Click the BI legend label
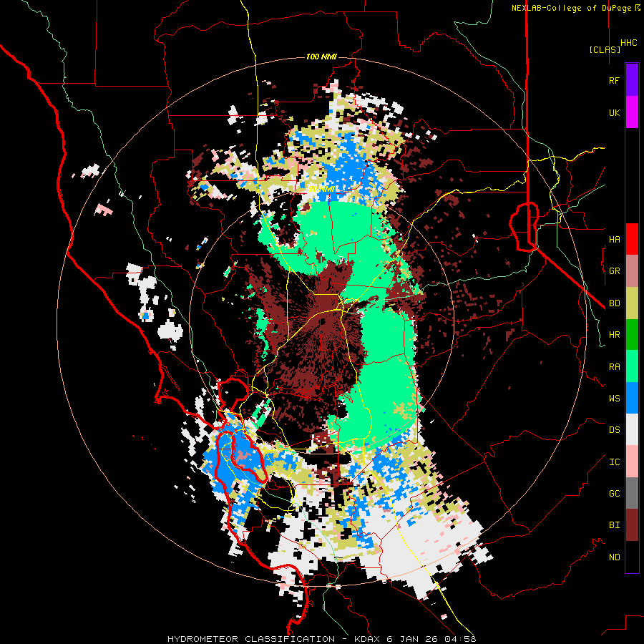Image resolution: width=644 pixels, height=644 pixels. (614, 525)
